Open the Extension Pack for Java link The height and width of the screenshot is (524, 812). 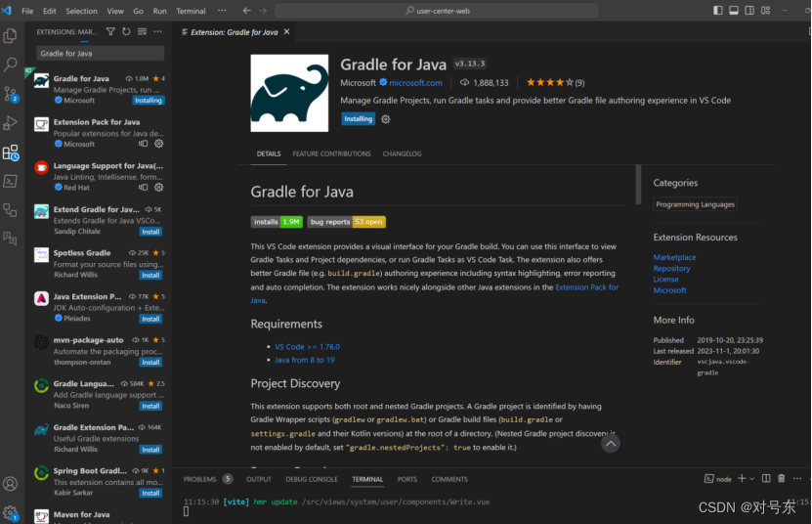coord(586,287)
